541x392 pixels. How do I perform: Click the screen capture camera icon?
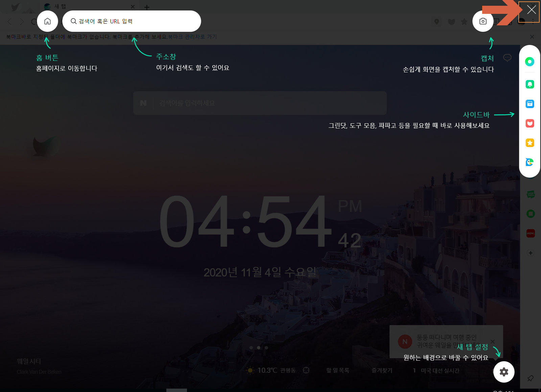(x=483, y=21)
